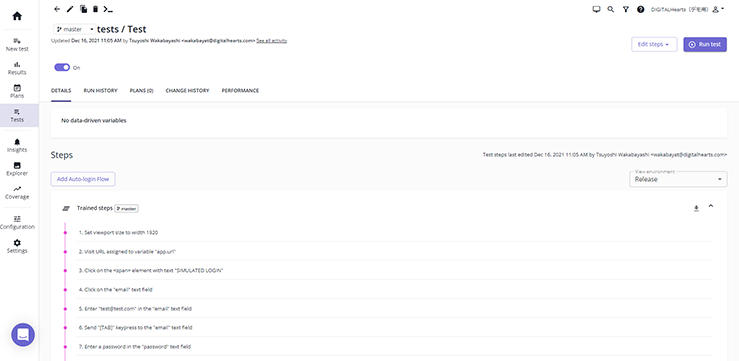Screen dimensions: 739x361
Task: Collapse the Trained steps section
Action: (711, 206)
